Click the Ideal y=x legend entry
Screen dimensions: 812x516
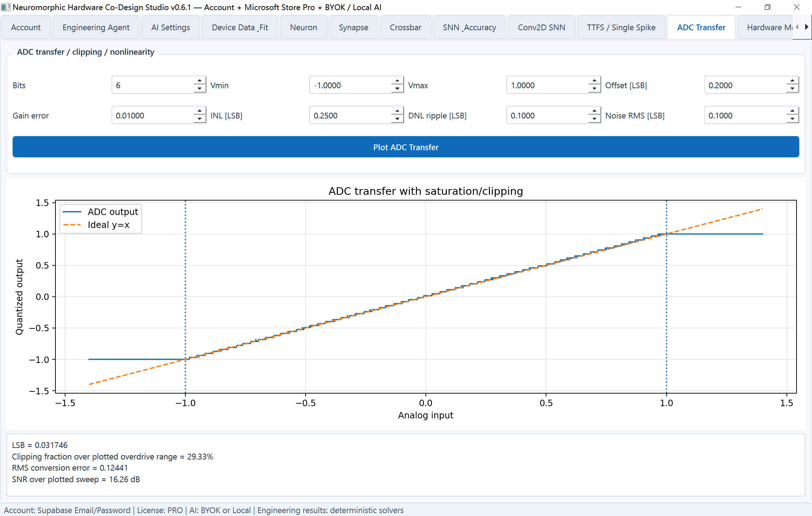96,225
